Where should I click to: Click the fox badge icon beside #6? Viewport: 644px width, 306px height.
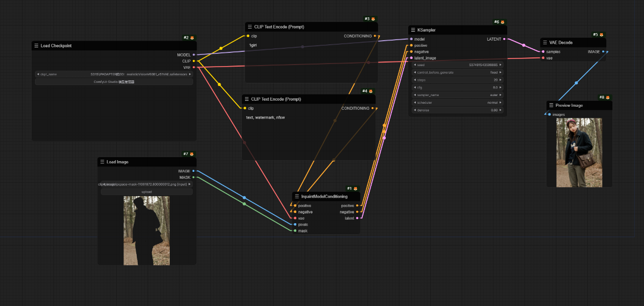pos(503,22)
